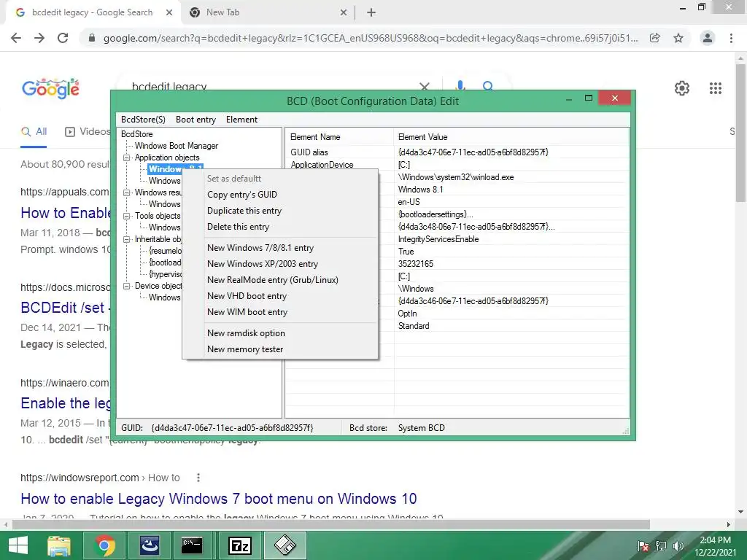Select New WIM boot entry
The width and height of the screenshot is (747, 560).
click(x=247, y=312)
